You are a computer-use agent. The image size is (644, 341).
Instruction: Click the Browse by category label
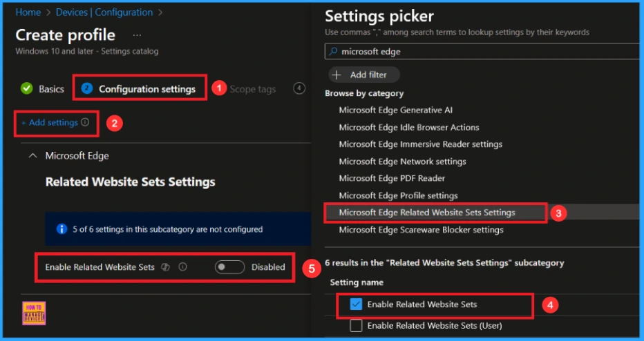point(364,94)
